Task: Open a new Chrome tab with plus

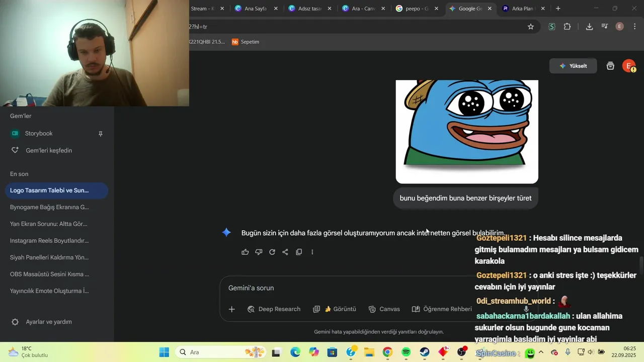Action: pos(558,9)
